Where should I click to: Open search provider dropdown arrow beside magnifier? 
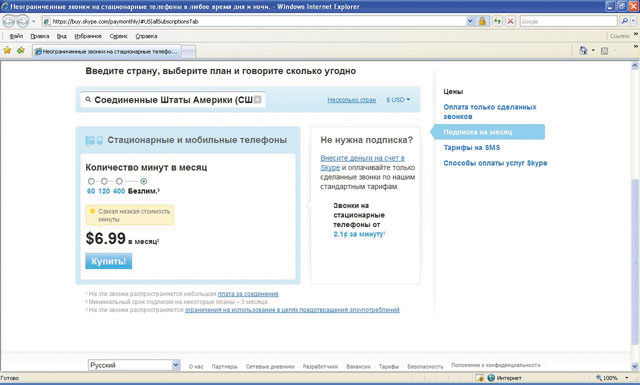point(634,21)
